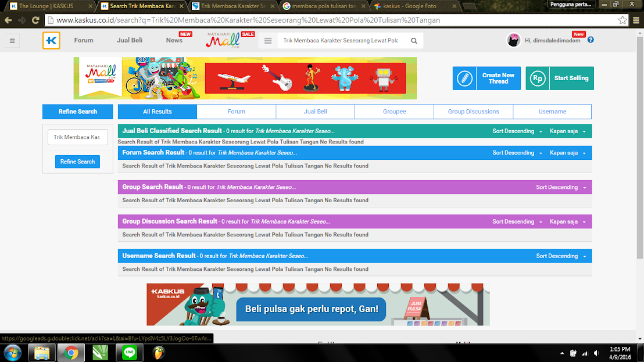644x362 pixels.
Task: Click 'Beli pulsa gak perlu repot' banner
Action: pyautogui.click(x=318, y=304)
